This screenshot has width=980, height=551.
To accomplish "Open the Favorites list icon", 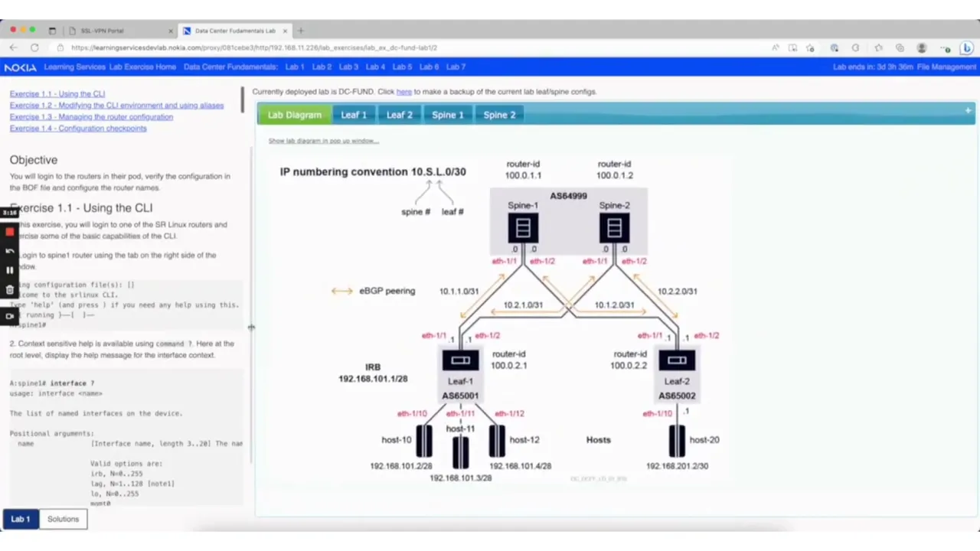I will pyautogui.click(x=878, y=47).
